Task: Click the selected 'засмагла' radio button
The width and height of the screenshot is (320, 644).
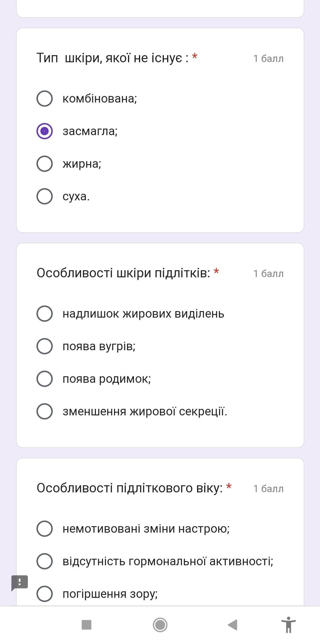Action: pos(45,131)
